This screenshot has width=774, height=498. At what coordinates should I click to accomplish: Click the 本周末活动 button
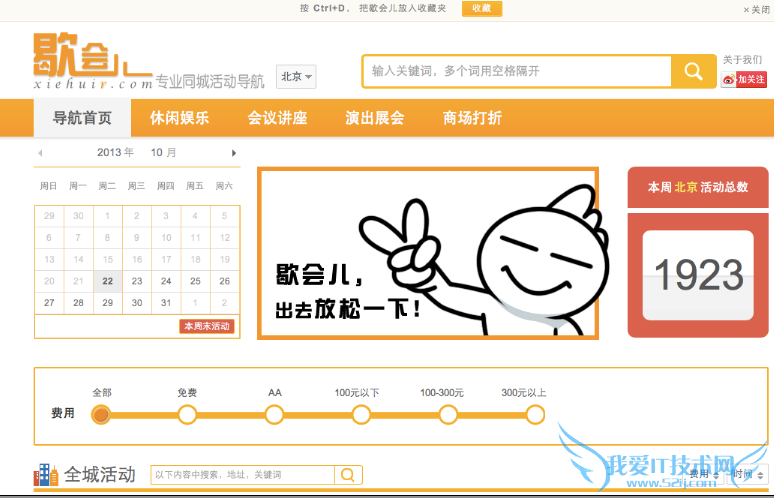(x=207, y=326)
